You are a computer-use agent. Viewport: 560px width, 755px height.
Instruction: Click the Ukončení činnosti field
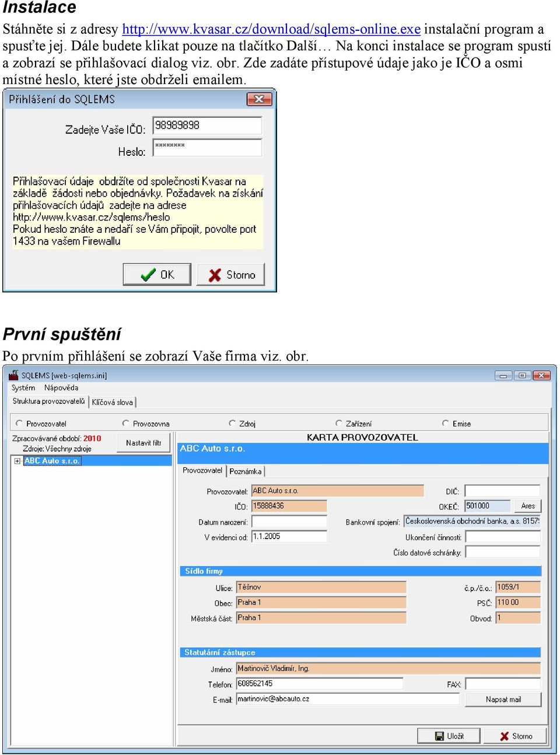click(502, 537)
